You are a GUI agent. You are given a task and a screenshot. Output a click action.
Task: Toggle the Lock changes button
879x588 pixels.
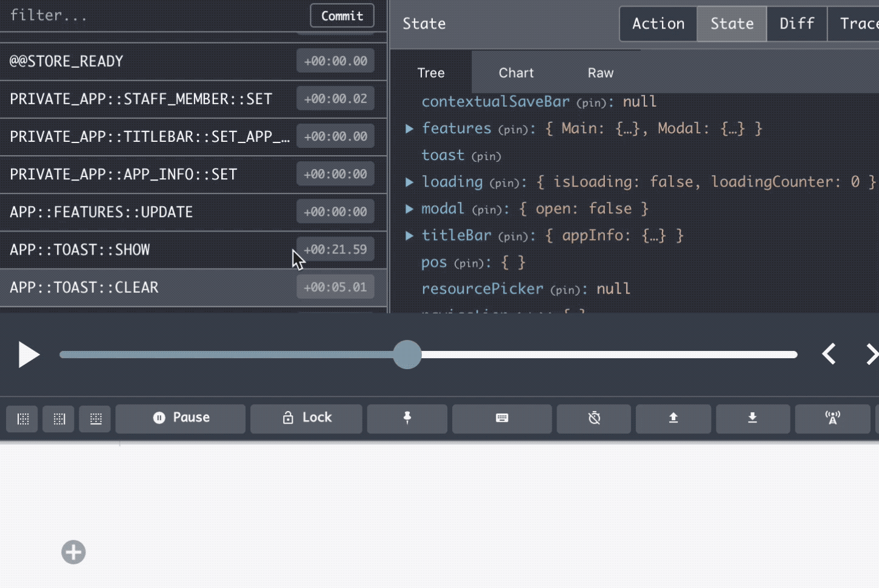coord(306,418)
